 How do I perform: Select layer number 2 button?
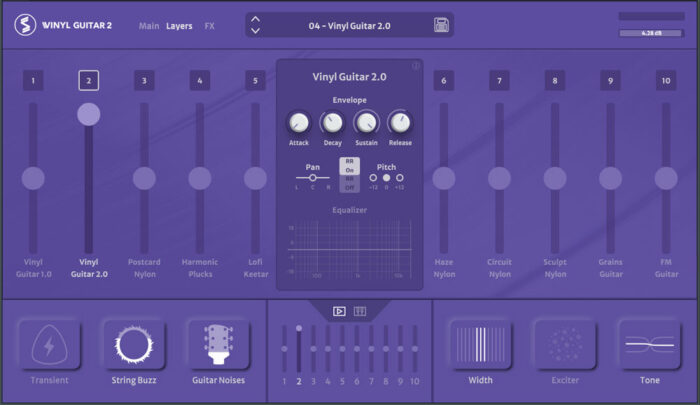[88, 80]
